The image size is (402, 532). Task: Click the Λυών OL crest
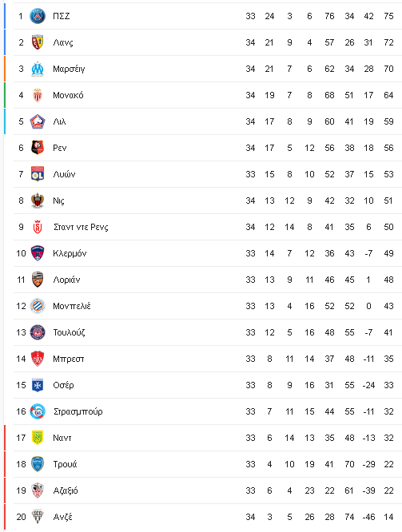tap(38, 174)
